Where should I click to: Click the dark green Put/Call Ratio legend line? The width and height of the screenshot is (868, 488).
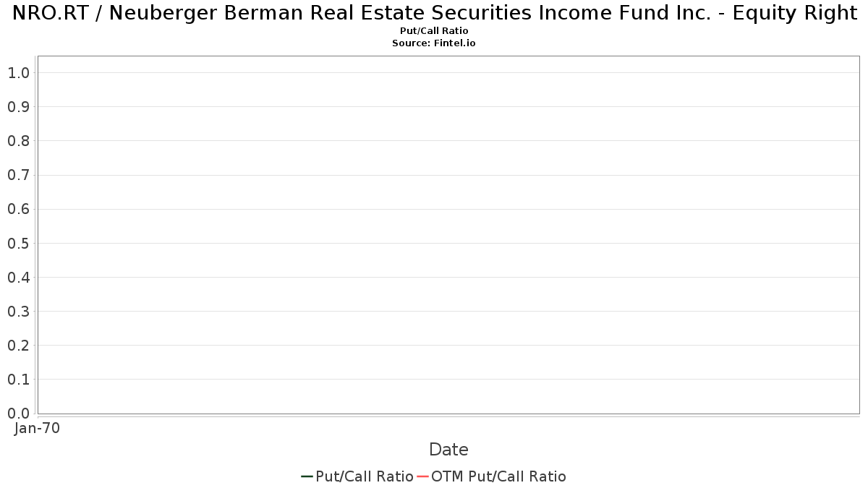[x=307, y=476]
